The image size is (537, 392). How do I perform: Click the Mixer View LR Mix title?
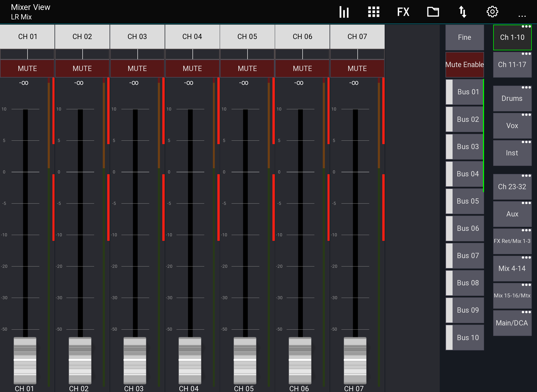[x=30, y=12]
